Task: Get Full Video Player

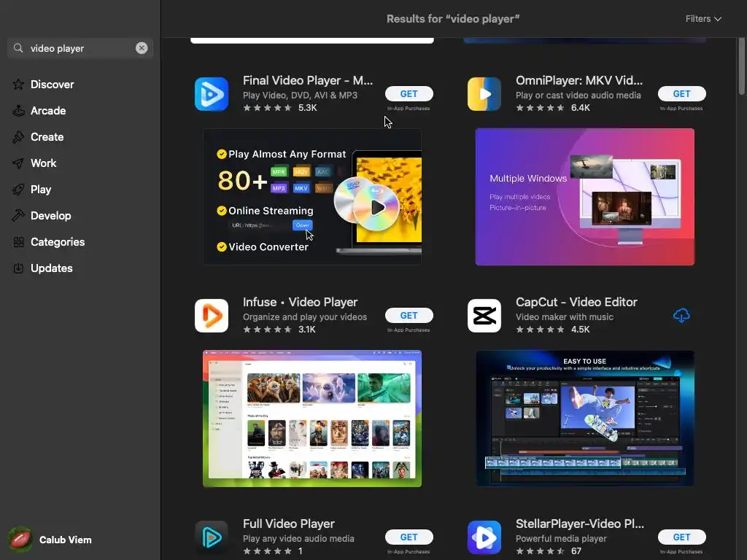Action: click(409, 537)
